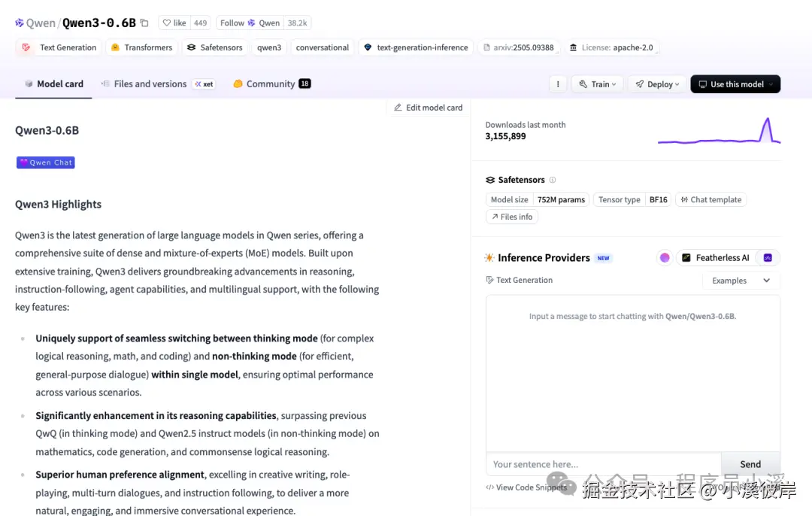
Task: Click the 3,155,899 downloads number
Action: point(505,136)
